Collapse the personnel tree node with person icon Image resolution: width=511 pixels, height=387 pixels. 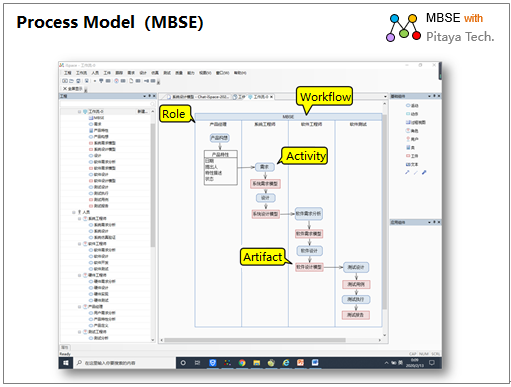point(73,212)
